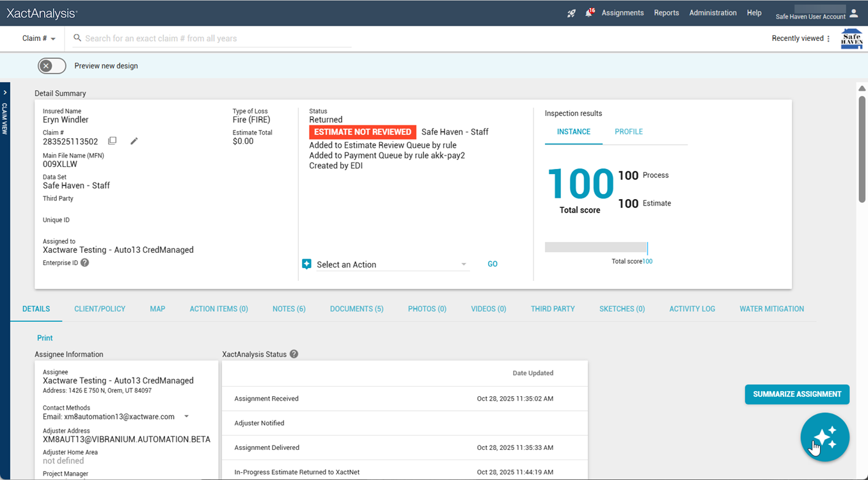Click the main file name 009XLLW

[x=60, y=164]
